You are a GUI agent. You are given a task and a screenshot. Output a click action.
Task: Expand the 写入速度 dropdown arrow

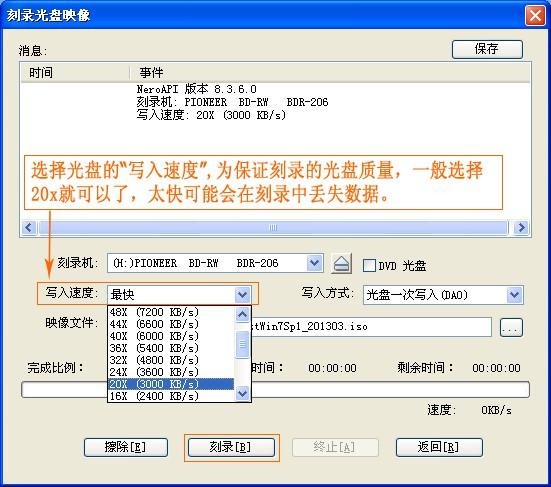pos(242,294)
